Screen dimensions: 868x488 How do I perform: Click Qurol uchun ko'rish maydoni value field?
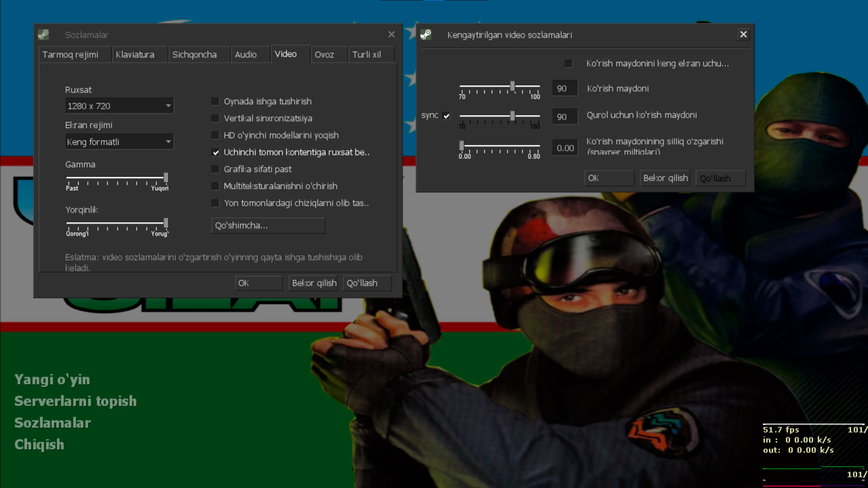tap(565, 117)
